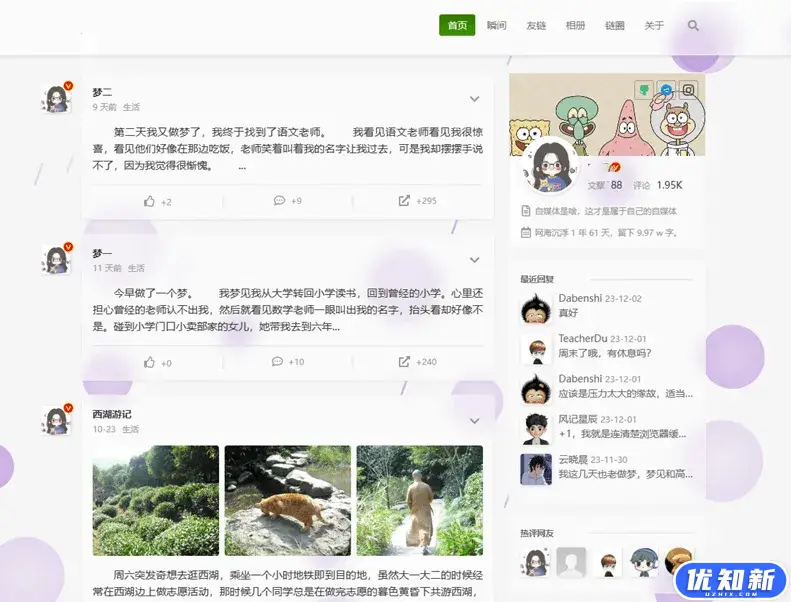Open orange cat photo thumbnail

pyautogui.click(x=288, y=501)
